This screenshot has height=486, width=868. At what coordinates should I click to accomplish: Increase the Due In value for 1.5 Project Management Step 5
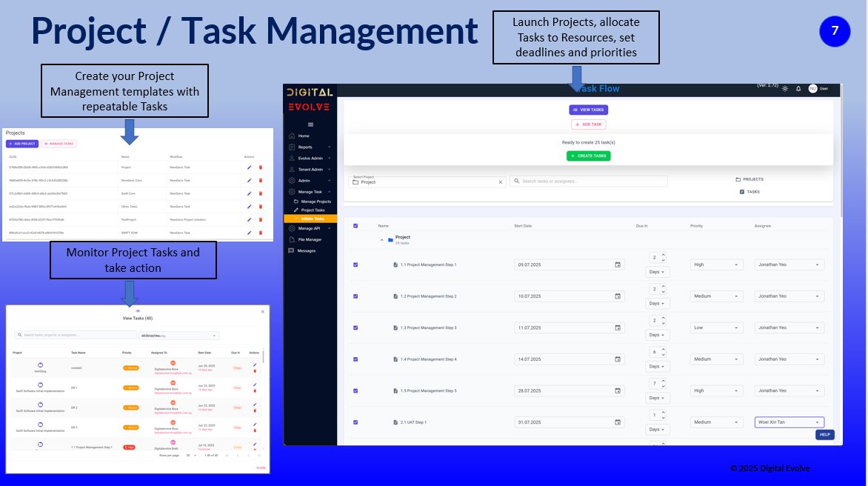[663, 381]
